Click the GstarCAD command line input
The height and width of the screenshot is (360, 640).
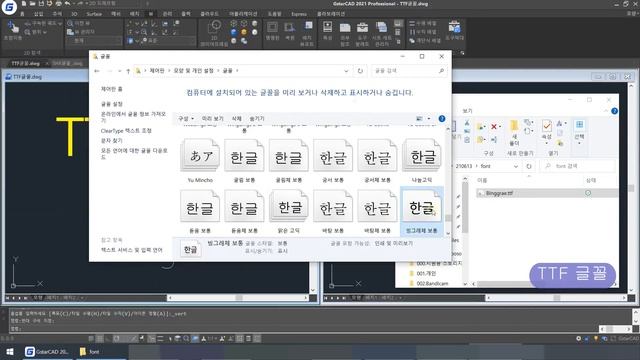305,329
